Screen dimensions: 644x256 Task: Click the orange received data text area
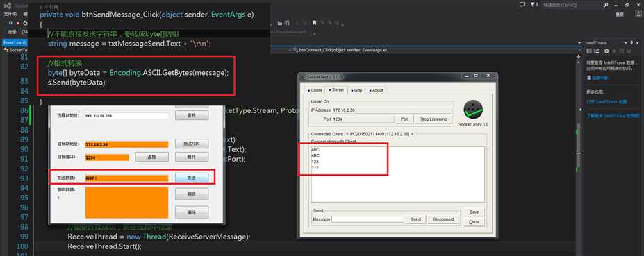[x=126, y=203]
